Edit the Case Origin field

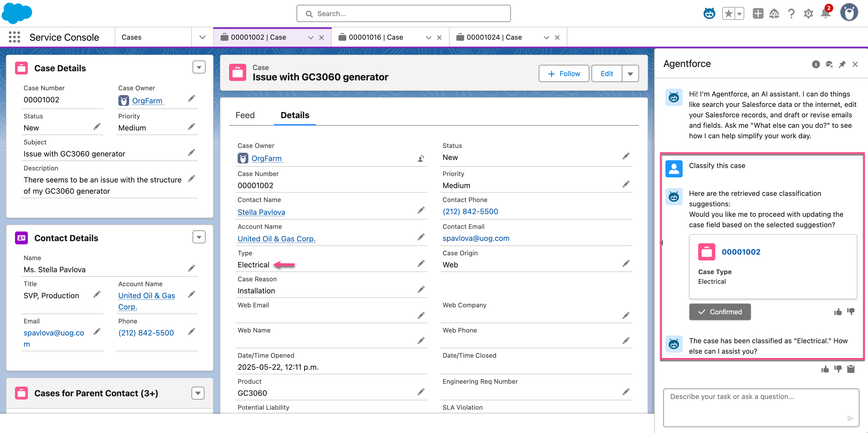coord(626,263)
